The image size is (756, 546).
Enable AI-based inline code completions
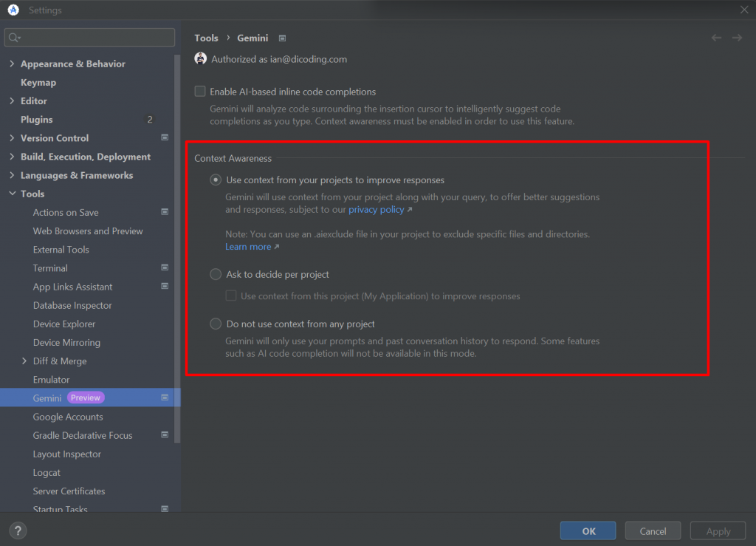200,92
